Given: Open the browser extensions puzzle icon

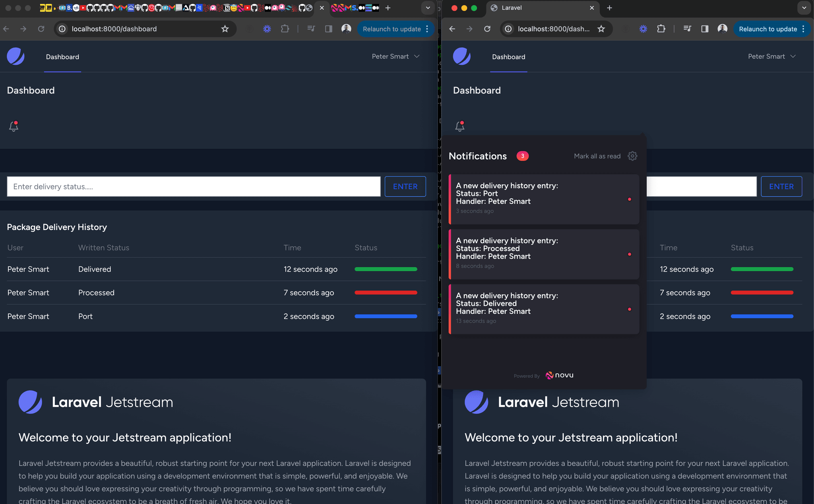Looking at the screenshot, I should coord(285,29).
